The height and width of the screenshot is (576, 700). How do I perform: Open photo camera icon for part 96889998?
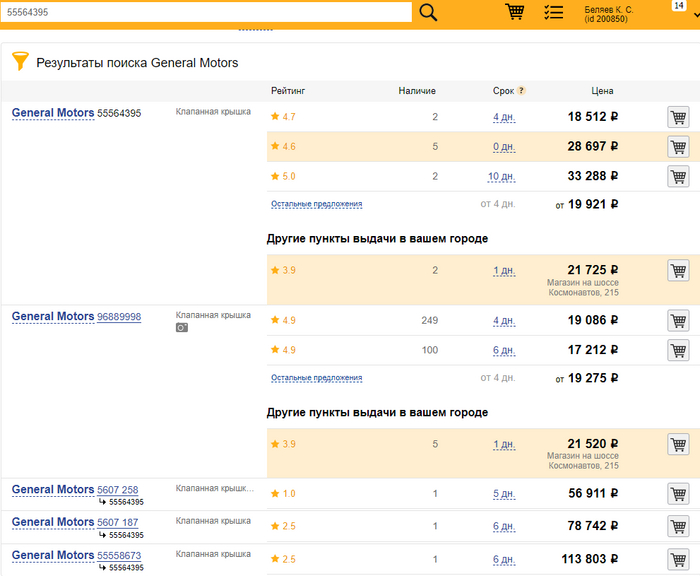point(182,327)
